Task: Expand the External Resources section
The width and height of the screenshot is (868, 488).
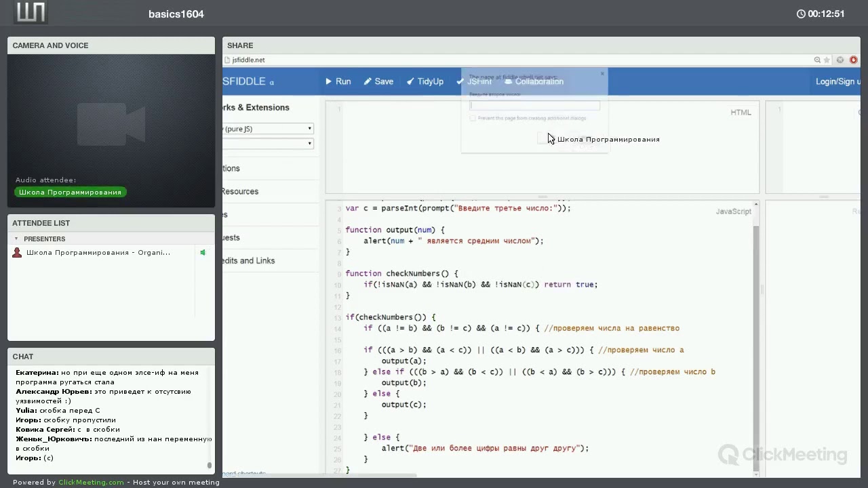Action: tap(240, 191)
